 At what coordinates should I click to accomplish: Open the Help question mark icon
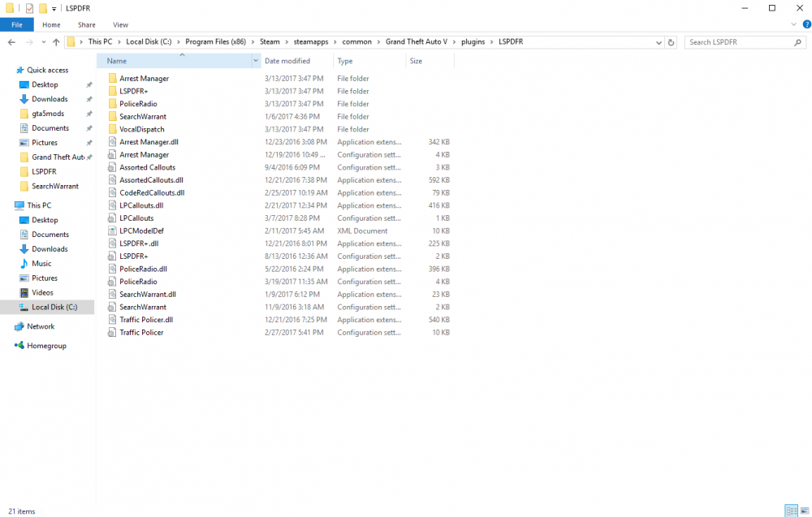[x=807, y=24]
